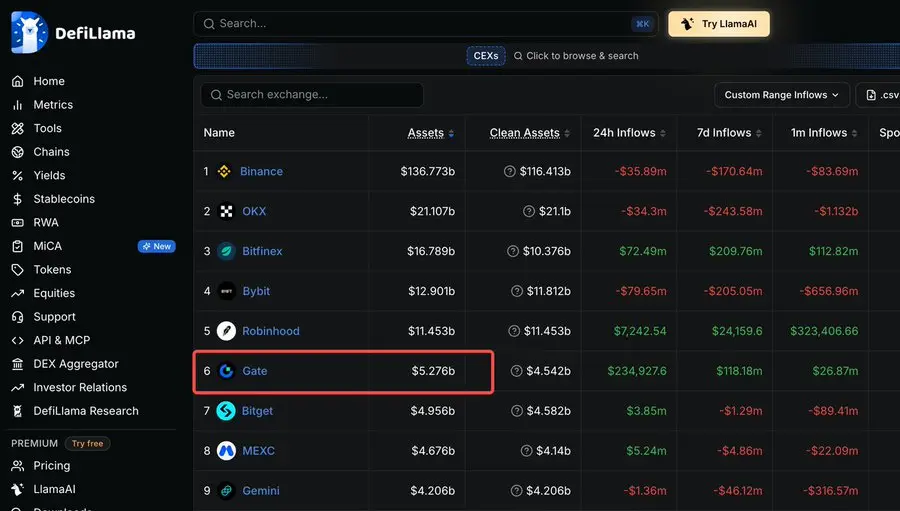Click Bitfinex 24h inflow $72.49m
900x511 pixels.
tap(643, 251)
